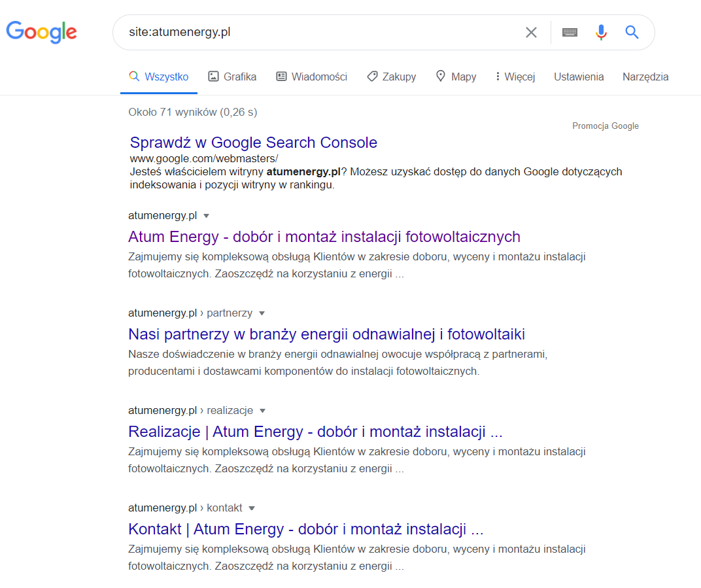Screen dimensions: 701x588
Task: Open the Mapy tab
Action: point(456,77)
